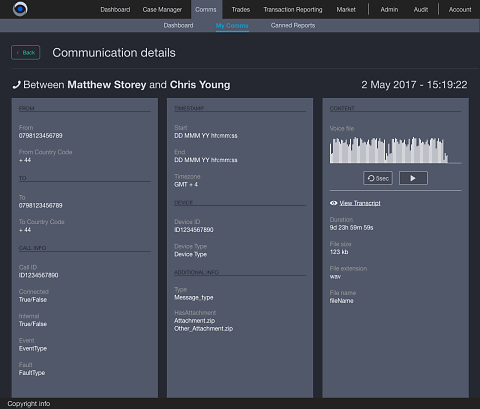This screenshot has height=409, width=480.
Task: Open the View Transcript link
Action: click(360, 203)
